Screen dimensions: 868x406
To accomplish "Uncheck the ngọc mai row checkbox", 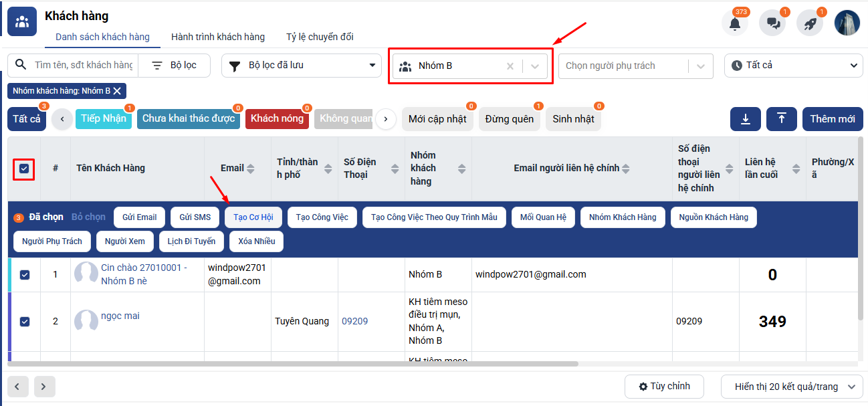I will click(x=25, y=322).
